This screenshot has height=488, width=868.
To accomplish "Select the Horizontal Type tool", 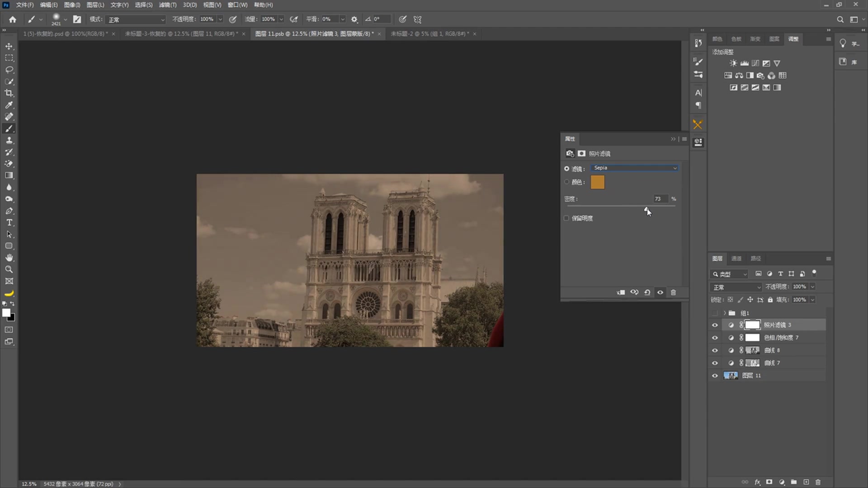I will point(9,222).
